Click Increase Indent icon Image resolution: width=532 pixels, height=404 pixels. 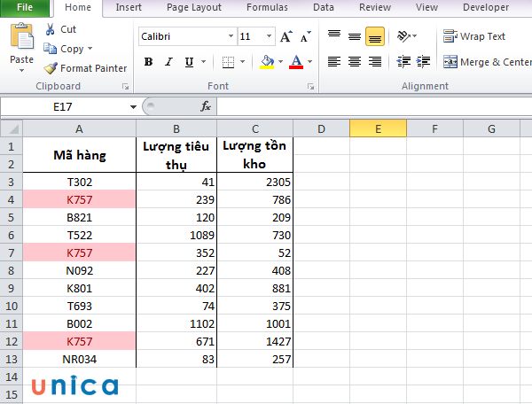pos(424,62)
